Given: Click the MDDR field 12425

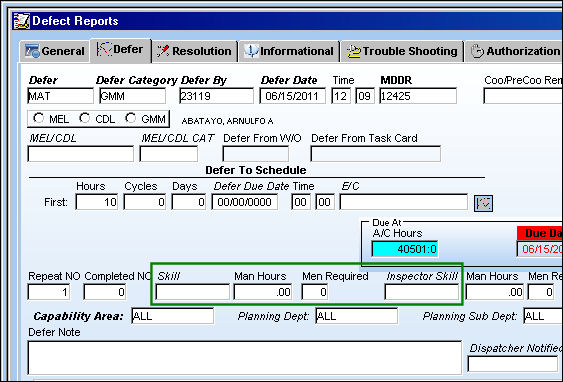Looking at the screenshot, I should (x=418, y=96).
